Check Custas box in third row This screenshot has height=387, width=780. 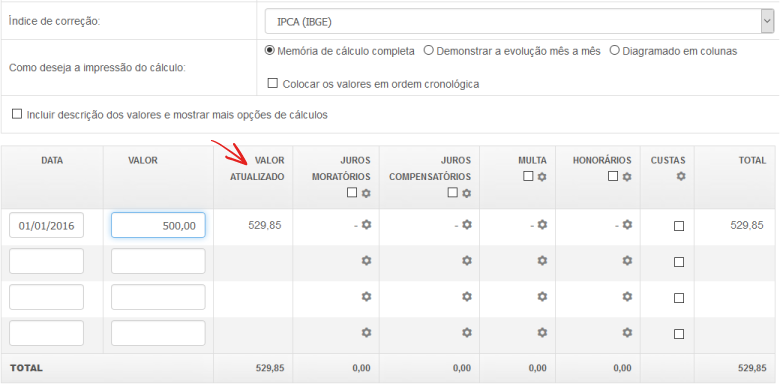[679, 298]
